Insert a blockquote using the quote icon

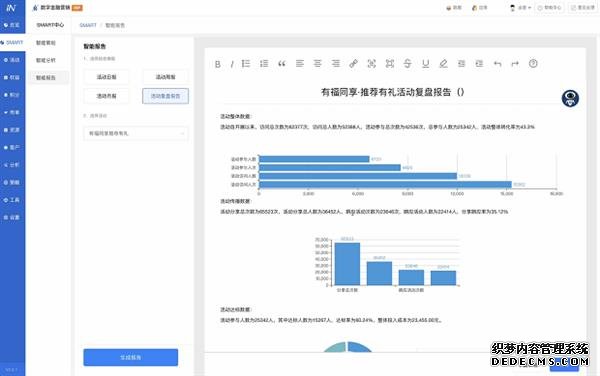(282, 63)
